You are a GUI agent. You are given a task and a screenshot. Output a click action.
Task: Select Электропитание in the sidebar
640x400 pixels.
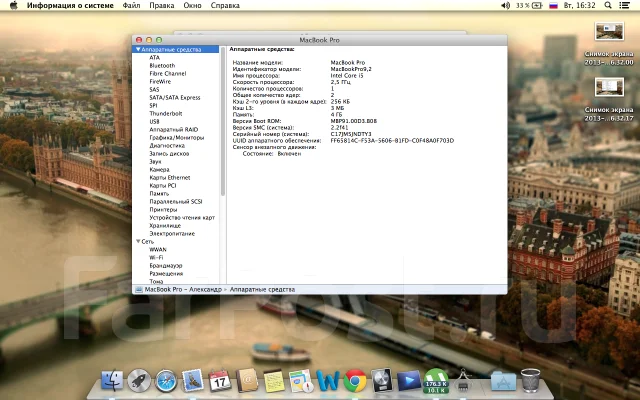click(172, 234)
